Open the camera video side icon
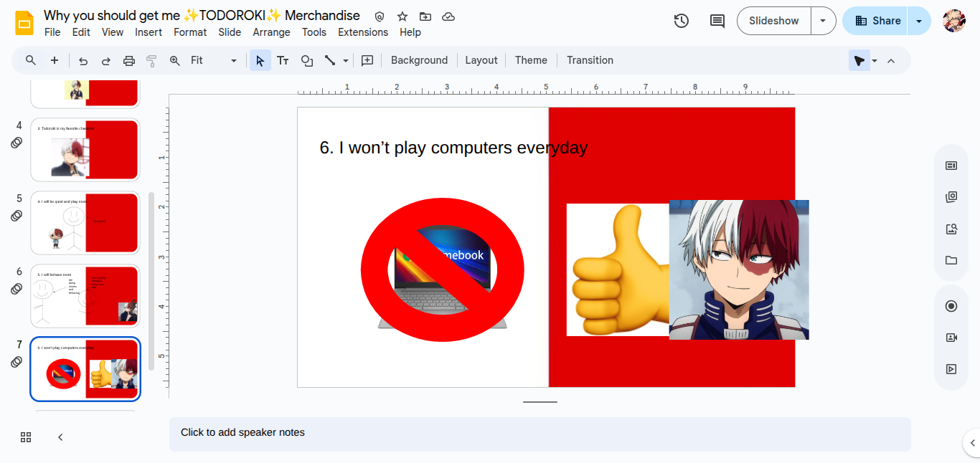 coord(951,338)
